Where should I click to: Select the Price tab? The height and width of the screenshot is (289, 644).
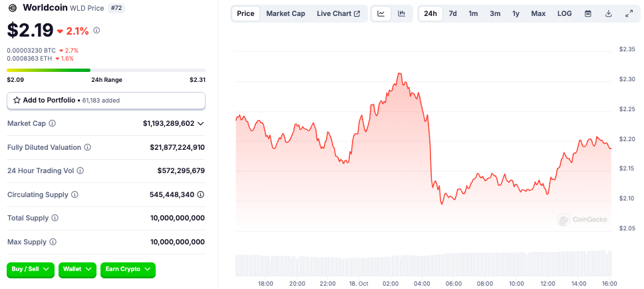tap(245, 13)
